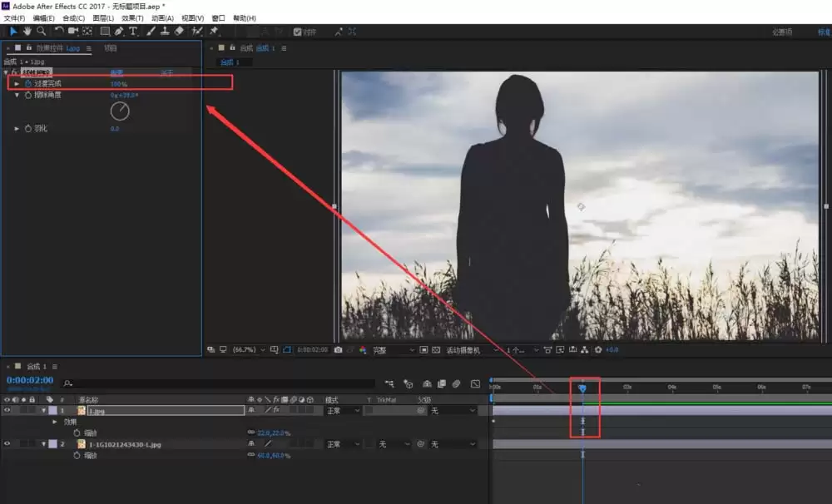832x504 pixels.
Task: Expand the 效果 group under layer 1
Action: point(54,422)
